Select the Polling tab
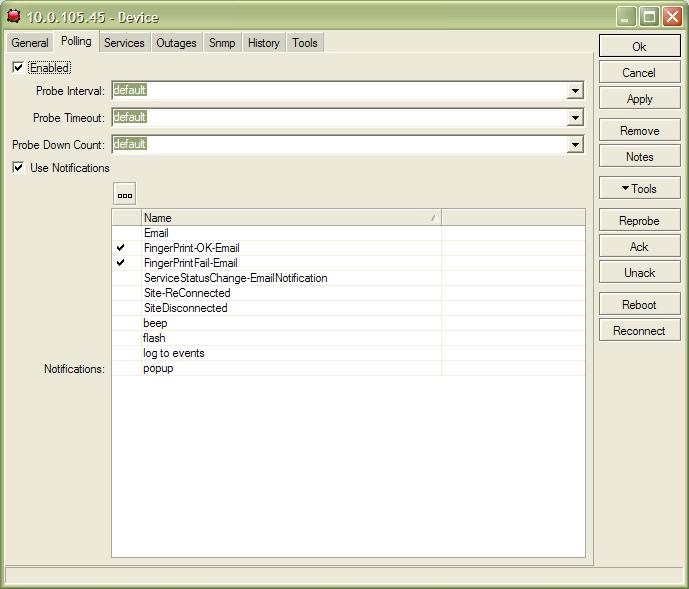 (x=76, y=41)
